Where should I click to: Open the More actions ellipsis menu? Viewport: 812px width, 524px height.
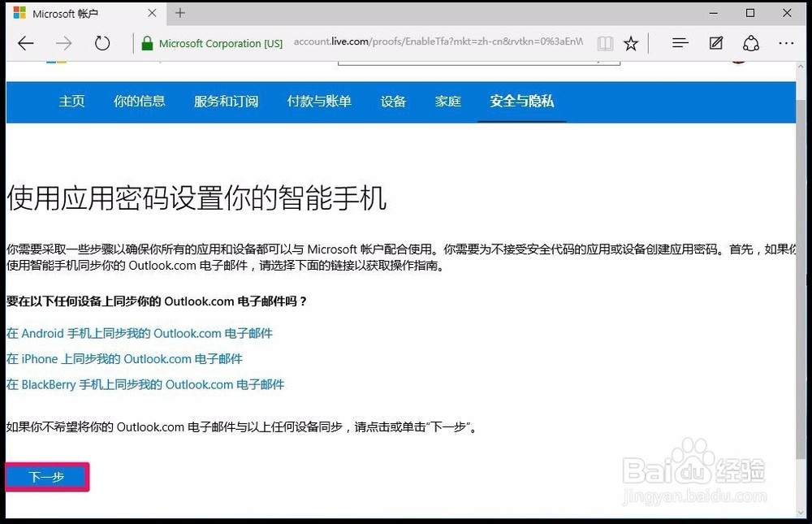(x=786, y=43)
